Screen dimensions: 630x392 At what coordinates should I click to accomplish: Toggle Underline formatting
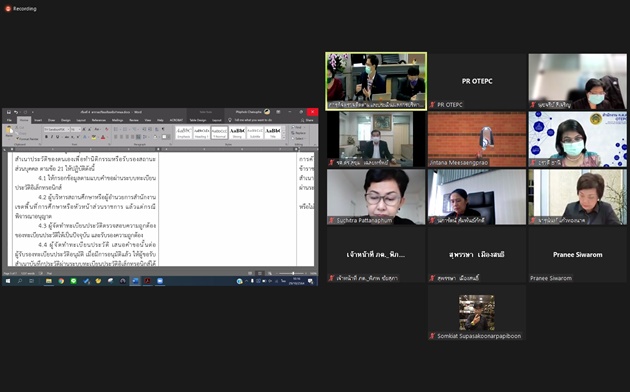[57, 137]
